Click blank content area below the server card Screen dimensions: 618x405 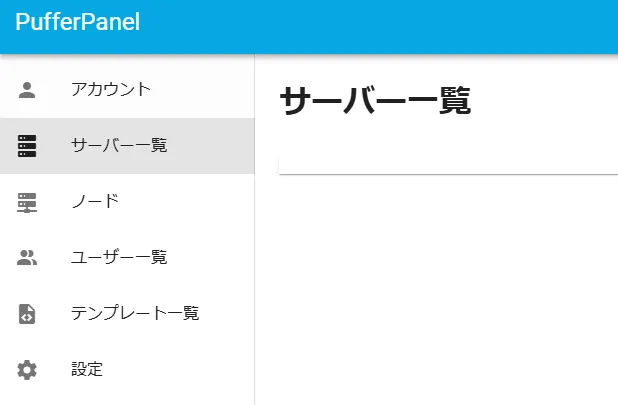click(440, 290)
